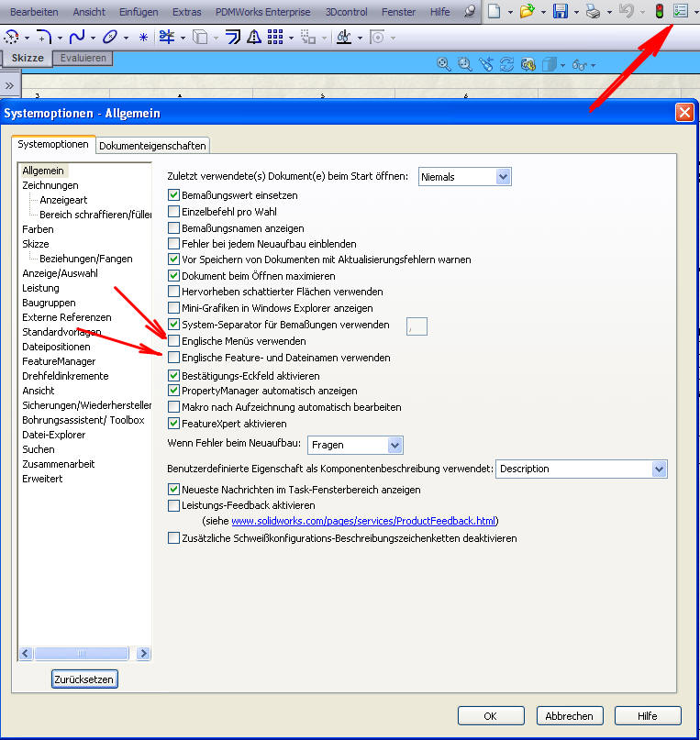Open the Fragen dropdown for rebuild errors
The width and height of the screenshot is (700, 740).
394,445
